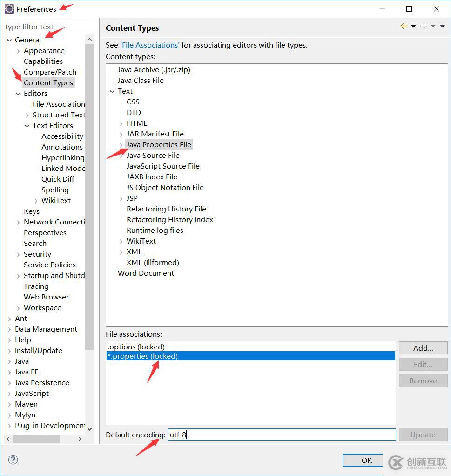451x476 pixels.
Task: Expand the Structured Text node
Action: [x=27, y=116]
